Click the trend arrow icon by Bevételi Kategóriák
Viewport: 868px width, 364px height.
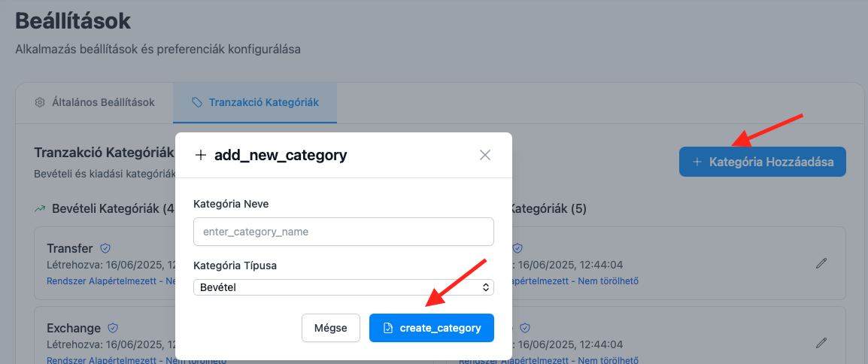pyautogui.click(x=40, y=208)
